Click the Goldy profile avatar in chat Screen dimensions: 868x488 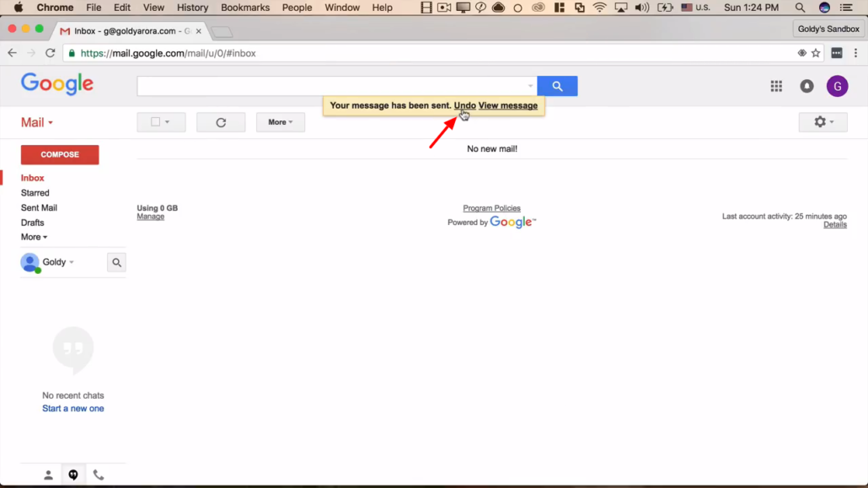[29, 263]
